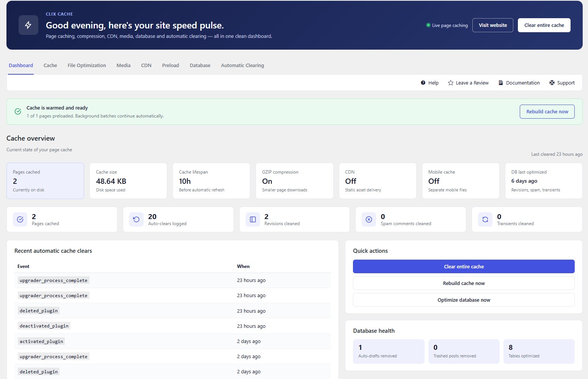Open the Database tab
Image resolution: width=588 pixels, height=379 pixels.
[x=200, y=66]
